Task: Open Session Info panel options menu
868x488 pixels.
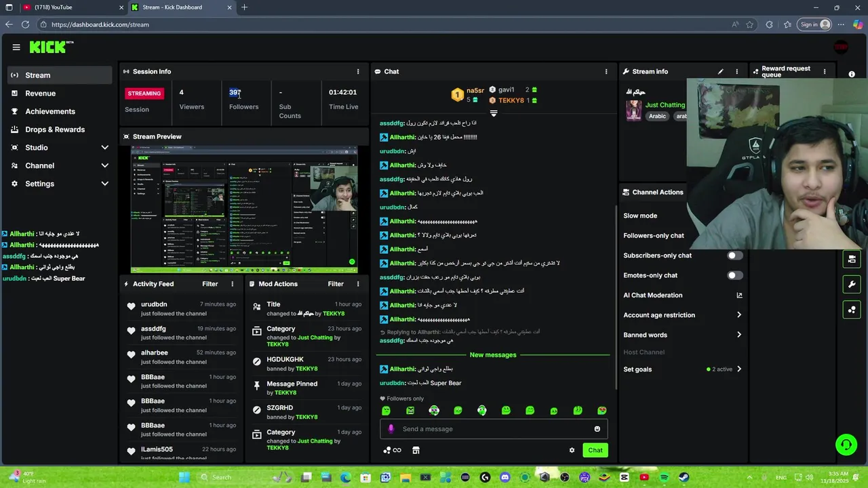Action: [x=358, y=71]
